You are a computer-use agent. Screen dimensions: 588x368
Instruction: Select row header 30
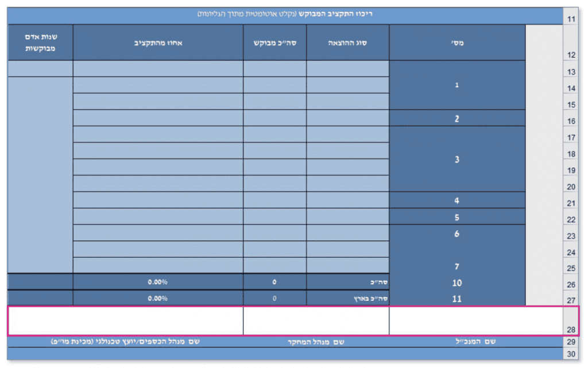click(571, 354)
